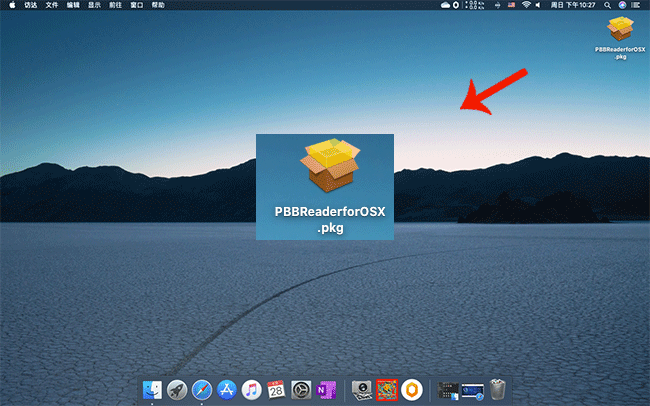The image size is (650, 406).
Task: Open the 访达 (Finder) menu
Action: 31,5
